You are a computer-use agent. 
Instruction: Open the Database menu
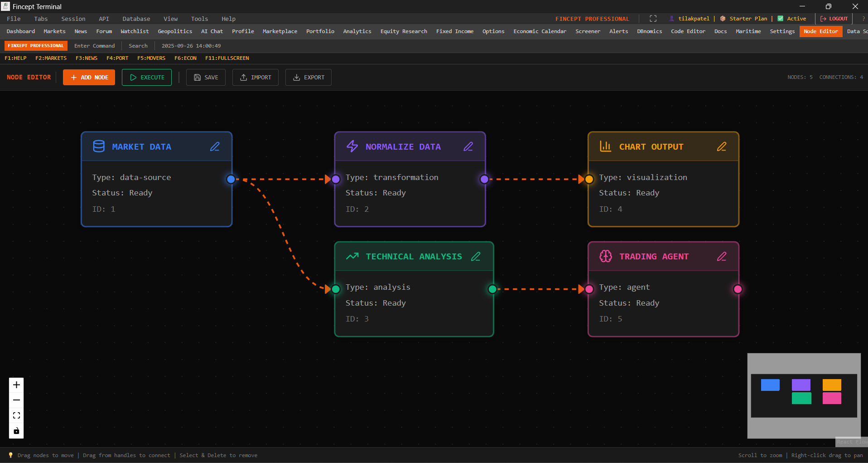[x=136, y=19]
